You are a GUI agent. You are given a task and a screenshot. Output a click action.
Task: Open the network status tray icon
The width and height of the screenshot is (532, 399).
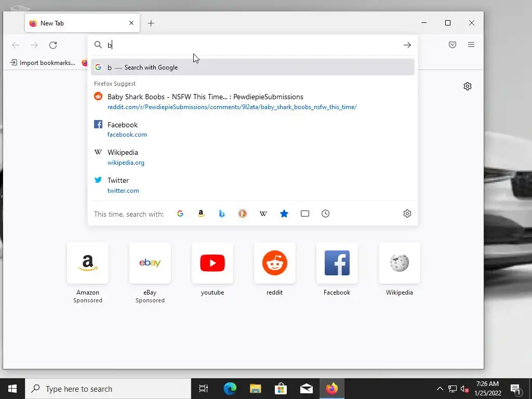[453, 389]
